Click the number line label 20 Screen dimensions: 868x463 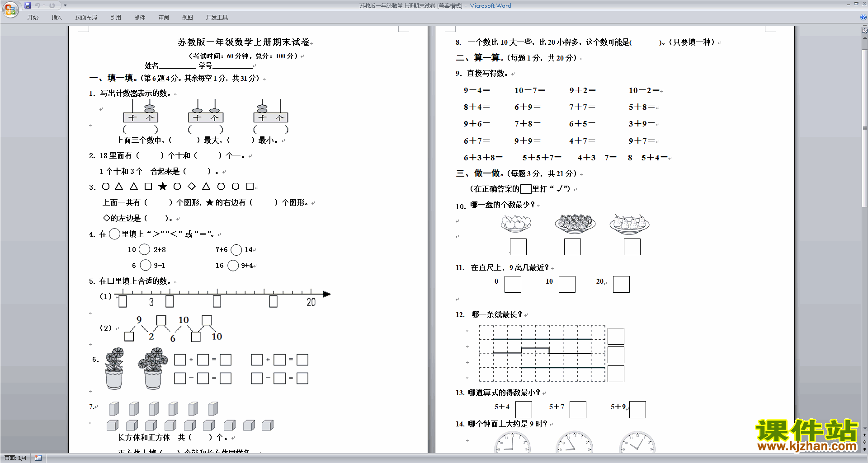pos(311,302)
